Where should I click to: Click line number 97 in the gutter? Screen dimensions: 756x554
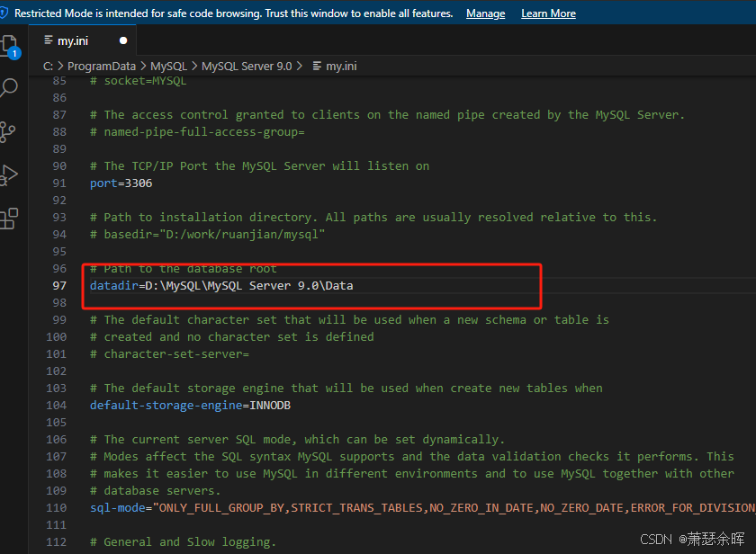pos(59,285)
